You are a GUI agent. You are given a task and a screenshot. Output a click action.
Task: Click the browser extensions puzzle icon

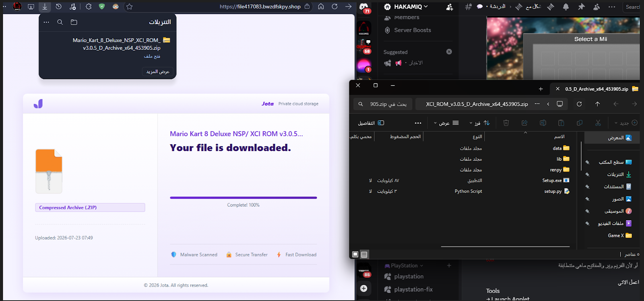tap(89, 6)
